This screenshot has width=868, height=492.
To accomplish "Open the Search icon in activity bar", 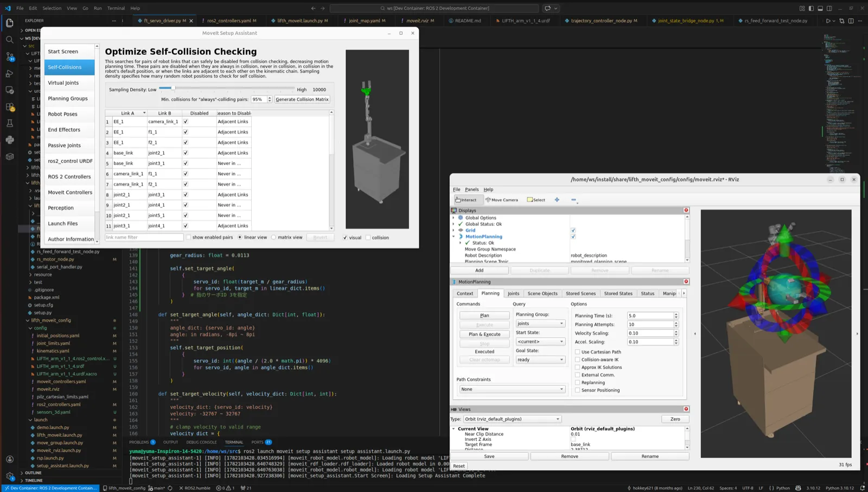I will [x=9, y=40].
